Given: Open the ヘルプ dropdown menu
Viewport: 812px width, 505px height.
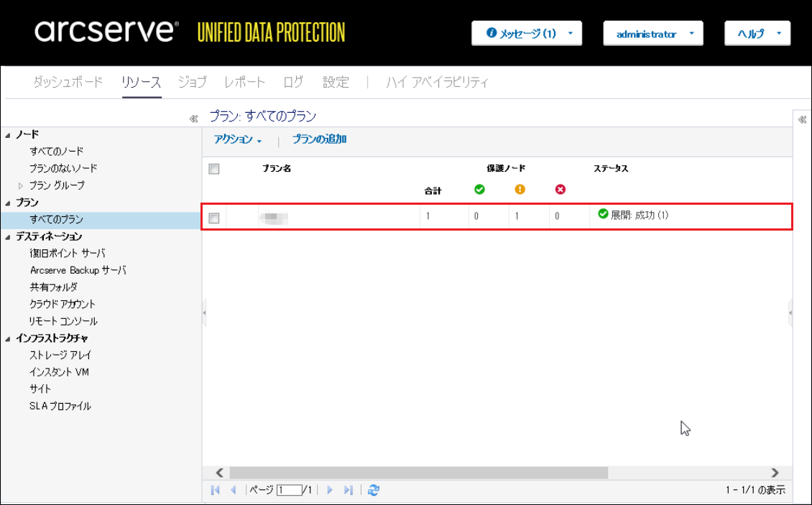Looking at the screenshot, I should [757, 33].
